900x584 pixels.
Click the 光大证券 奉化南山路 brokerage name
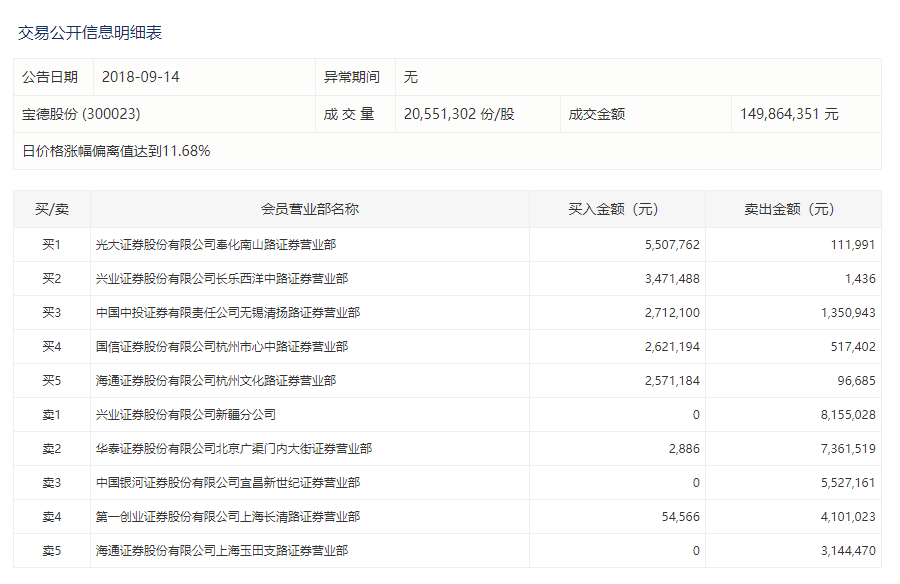pos(215,245)
